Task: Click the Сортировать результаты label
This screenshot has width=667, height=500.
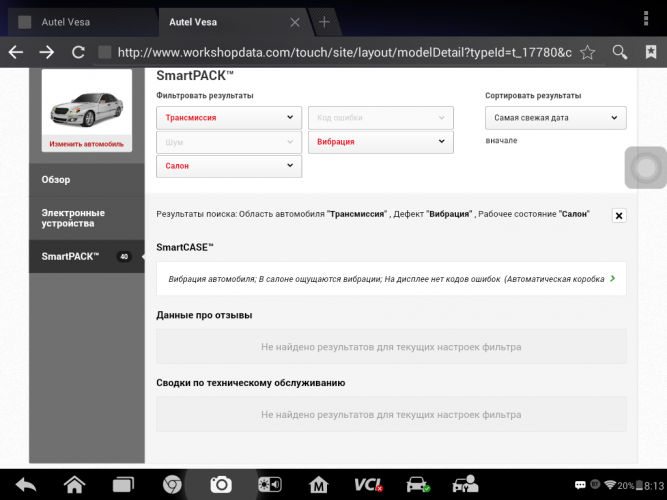Action: click(x=533, y=95)
